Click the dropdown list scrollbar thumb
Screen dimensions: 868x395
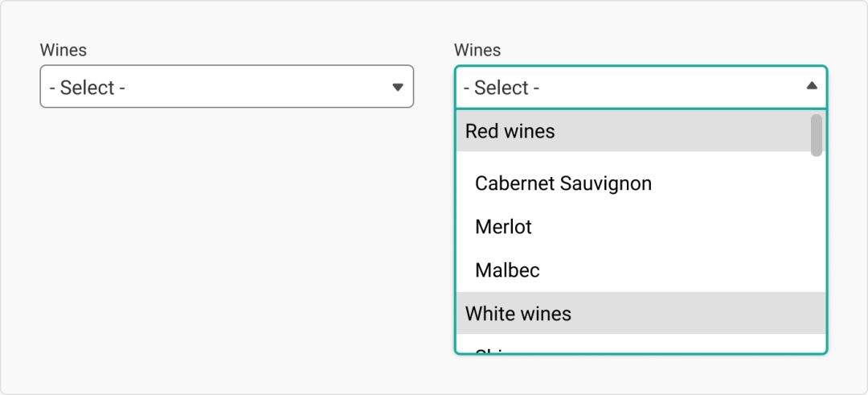(817, 134)
